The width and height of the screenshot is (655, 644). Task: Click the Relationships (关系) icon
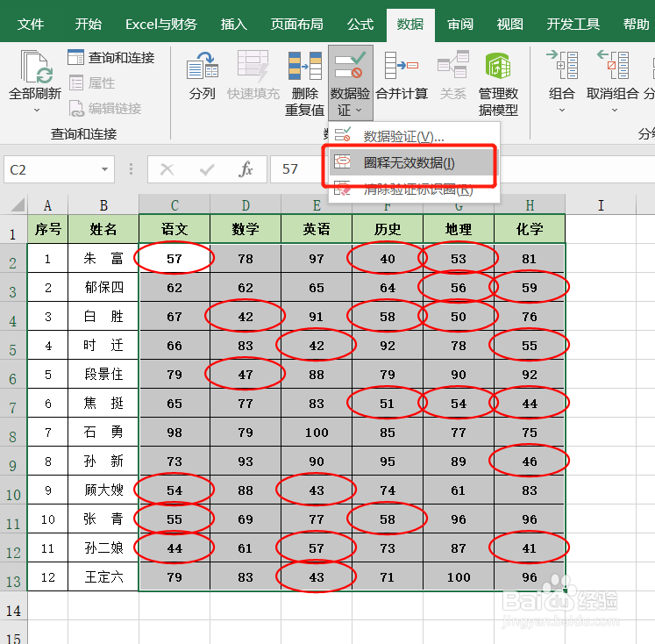[x=452, y=65]
